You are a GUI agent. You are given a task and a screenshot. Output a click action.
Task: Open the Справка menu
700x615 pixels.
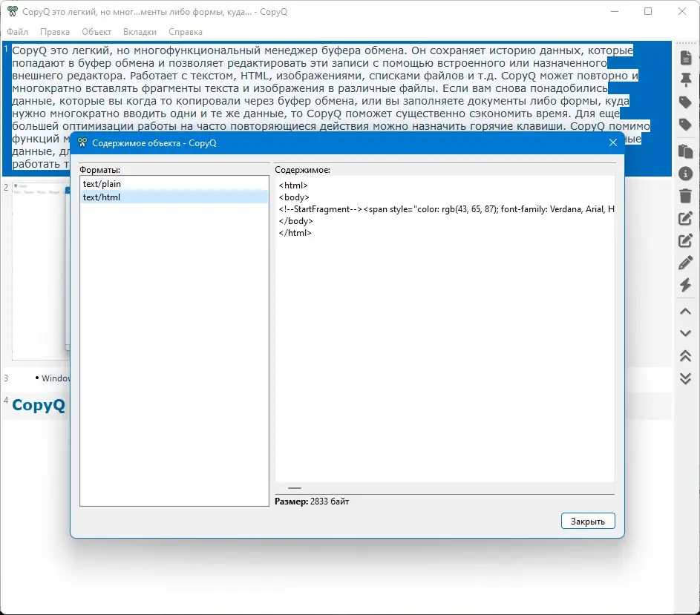[x=186, y=32]
